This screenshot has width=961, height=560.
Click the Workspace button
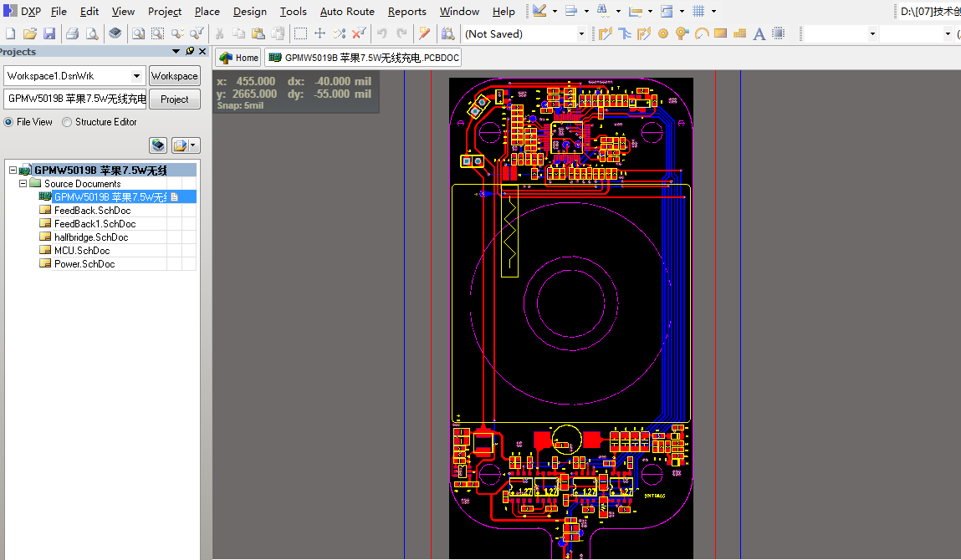(175, 76)
